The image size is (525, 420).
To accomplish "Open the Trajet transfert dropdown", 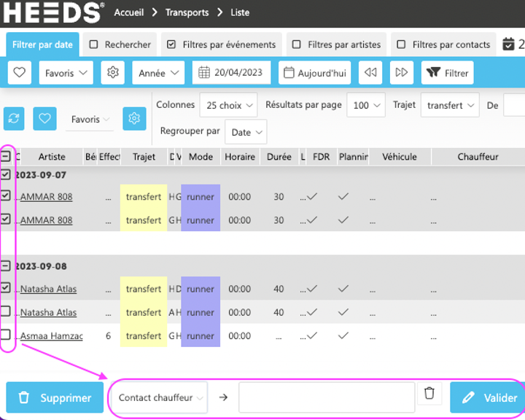I will tap(450, 105).
